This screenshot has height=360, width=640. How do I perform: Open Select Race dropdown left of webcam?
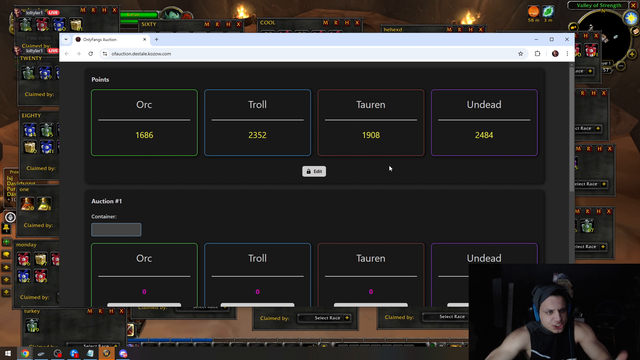446,317
